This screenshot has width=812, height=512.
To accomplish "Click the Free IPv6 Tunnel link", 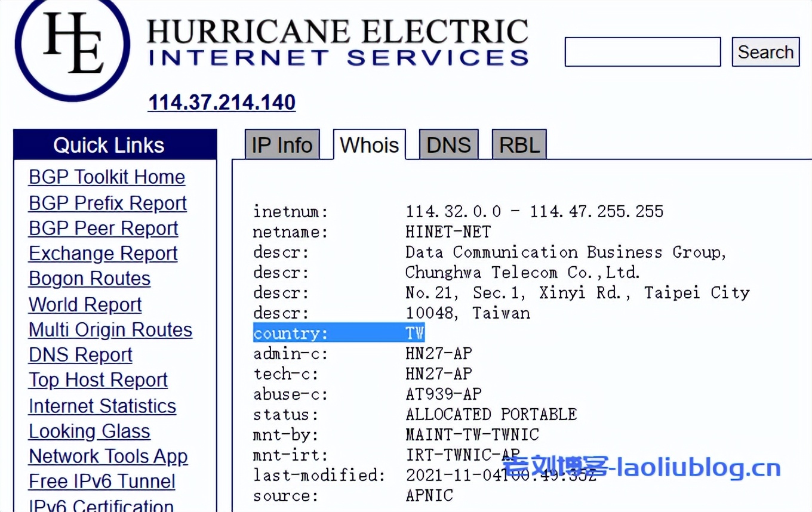I will point(102,482).
